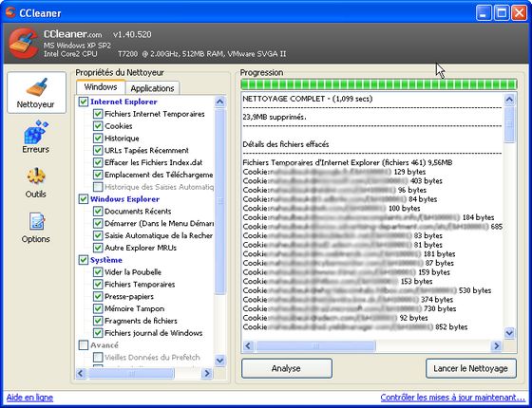Select the cookie entry of 852 bytes

point(355,327)
